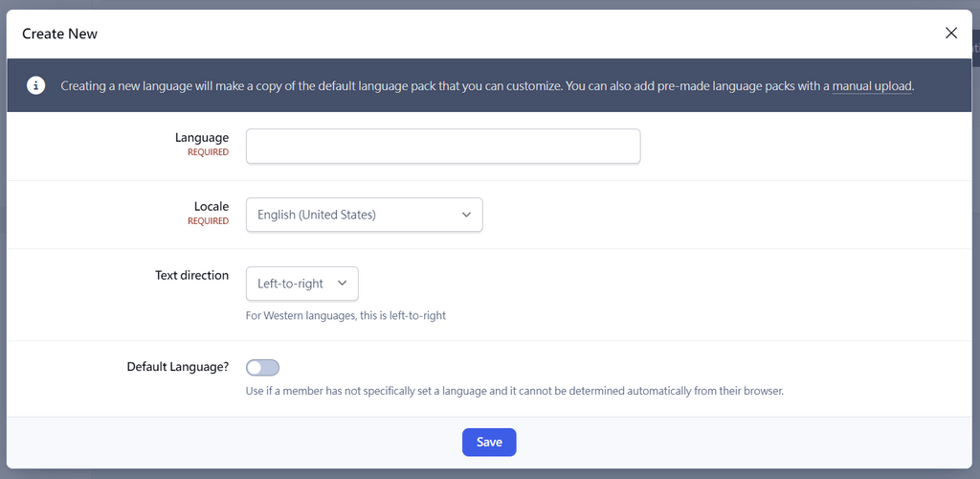The height and width of the screenshot is (479, 980).
Task: Click the REQUIRED tag under Language
Action: point(208,152)
